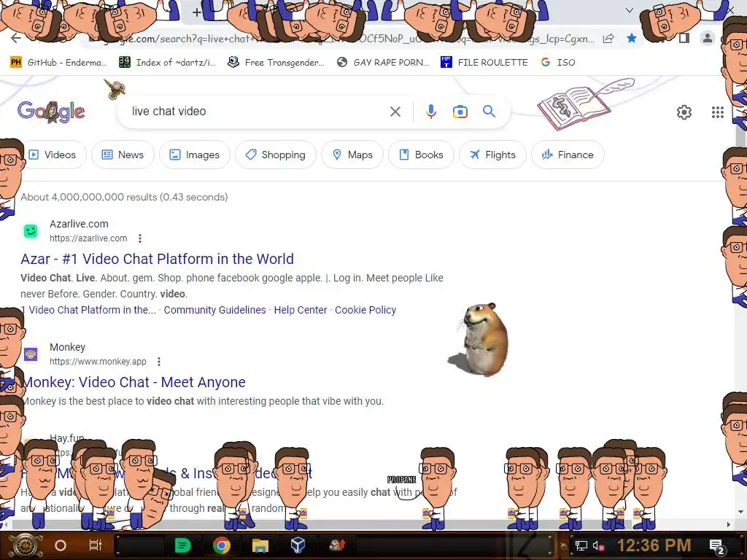This screenshot has width=747, height=560.
Task: Open Google settings gear
Action: click(x=684, y=112)
